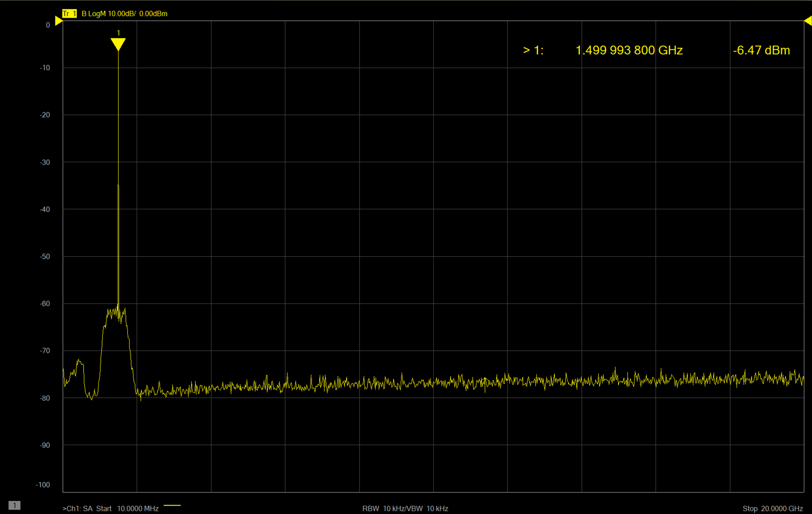The image size is (812, 514).
Task: Click the 0.00dBm reference level value
Action: [153, 14]
